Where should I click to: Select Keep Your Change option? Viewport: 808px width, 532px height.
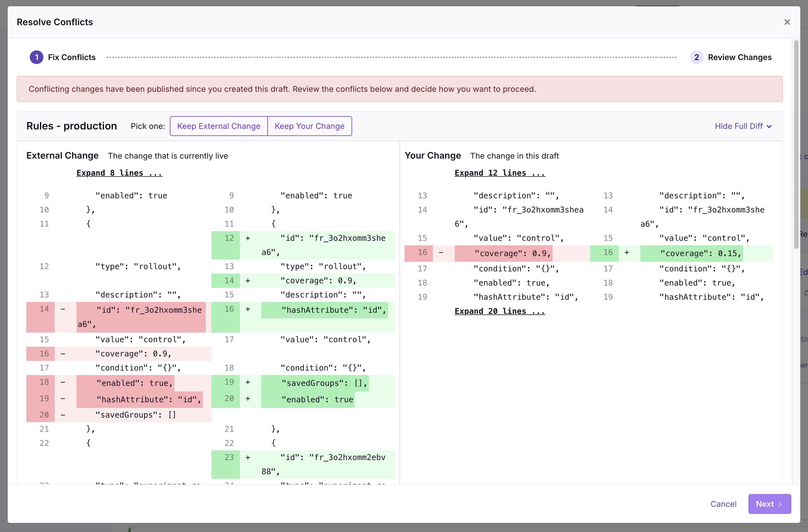[x=309, y=126]
